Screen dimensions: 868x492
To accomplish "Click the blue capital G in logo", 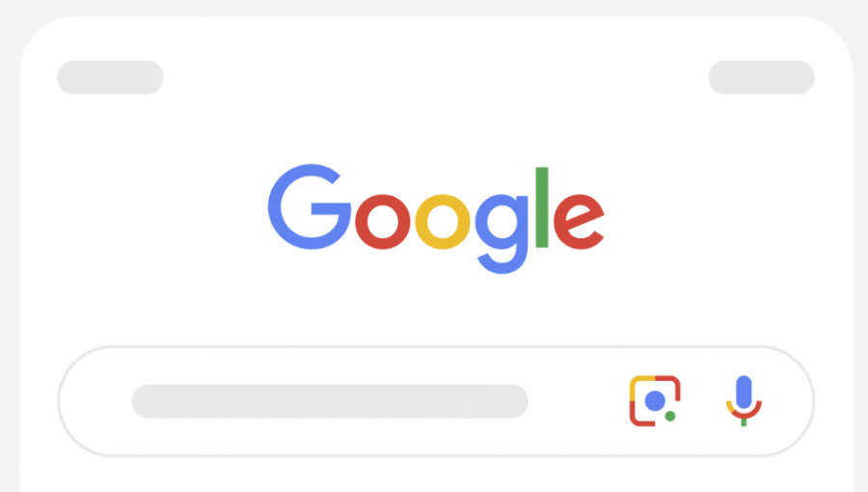I will pos(310,206).
